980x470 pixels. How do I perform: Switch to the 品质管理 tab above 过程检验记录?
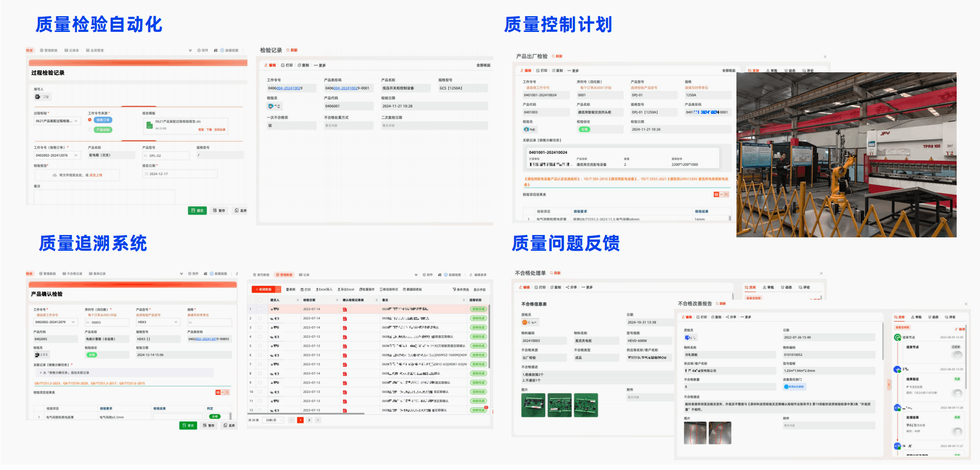coord(95,50)
